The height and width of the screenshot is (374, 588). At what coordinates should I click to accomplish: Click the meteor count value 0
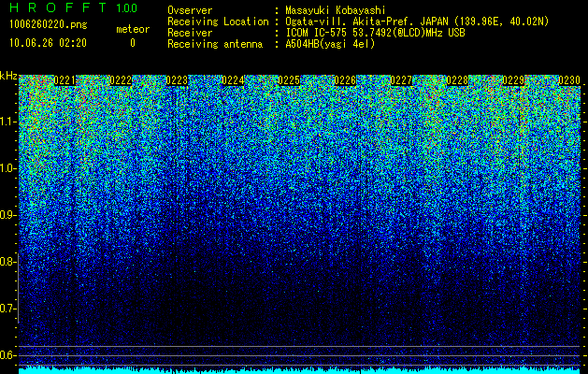click(133, 43)
